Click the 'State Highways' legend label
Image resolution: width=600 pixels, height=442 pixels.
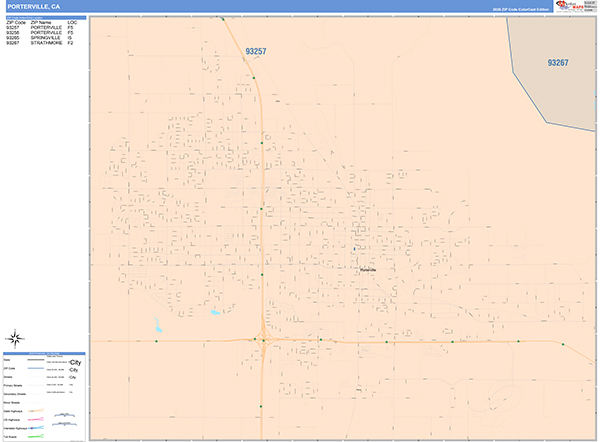13,411
